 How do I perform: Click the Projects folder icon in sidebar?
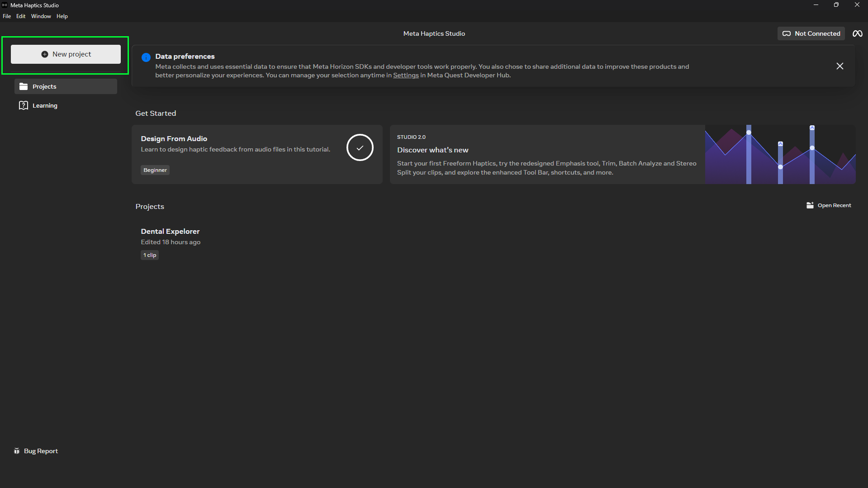24,86
